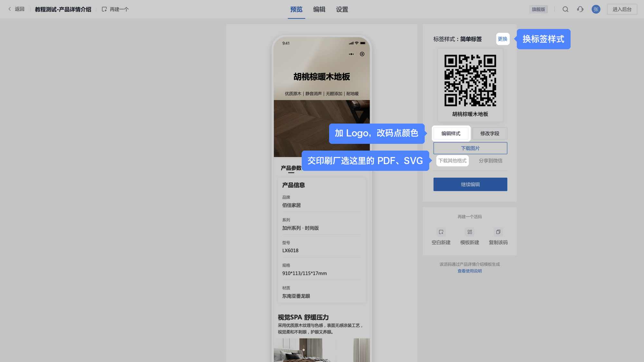Image resolution: width=644 pixels, height=362 pixels.
Task: Click the 修改字段 button
Action: coord(490,134)
